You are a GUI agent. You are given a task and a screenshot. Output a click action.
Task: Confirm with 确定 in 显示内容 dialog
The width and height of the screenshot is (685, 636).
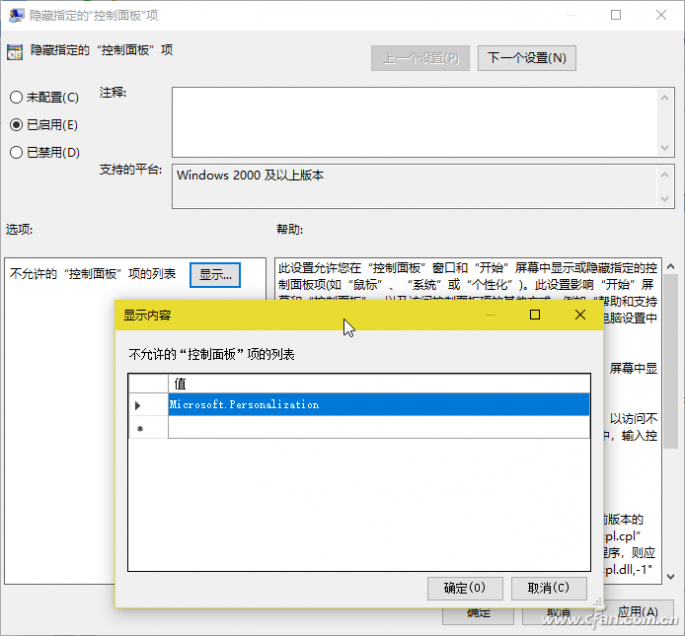coord(464,588)
